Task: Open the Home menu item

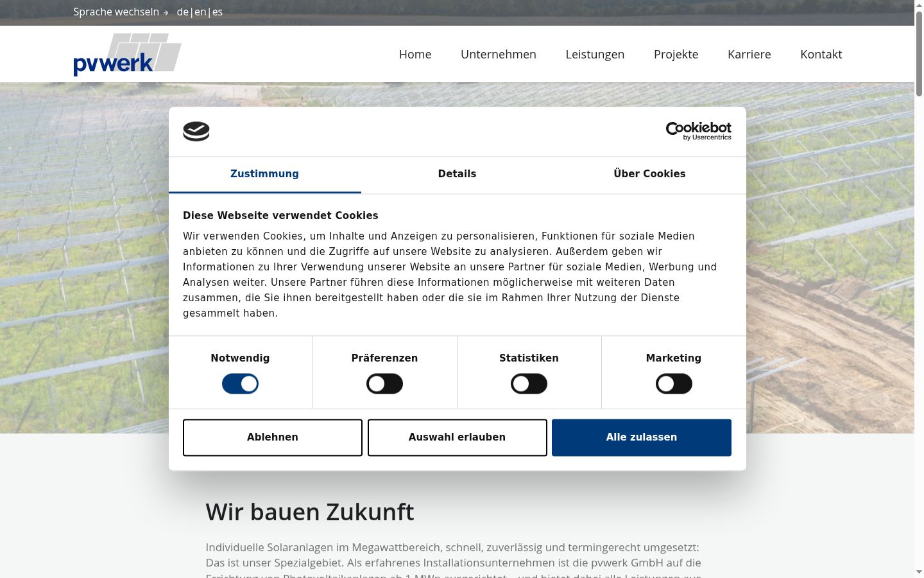Action: tap(415, 55)
